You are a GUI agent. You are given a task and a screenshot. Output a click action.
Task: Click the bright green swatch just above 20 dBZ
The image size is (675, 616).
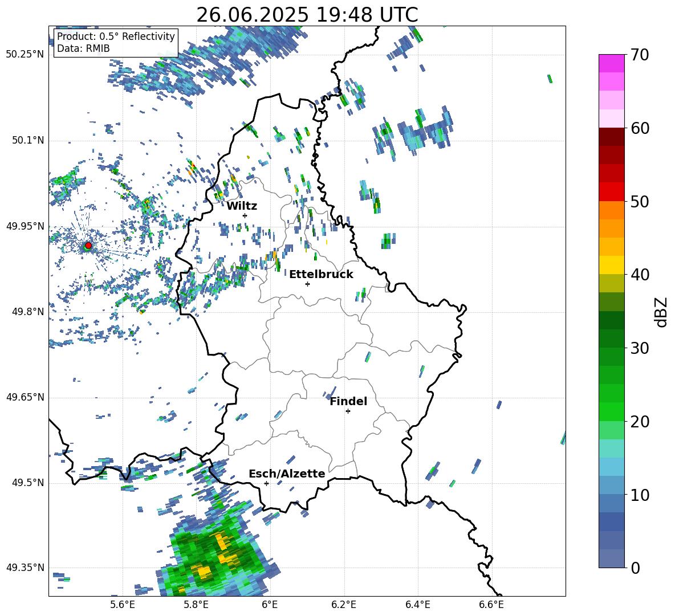pyautogui.click(x=612, y=411)
